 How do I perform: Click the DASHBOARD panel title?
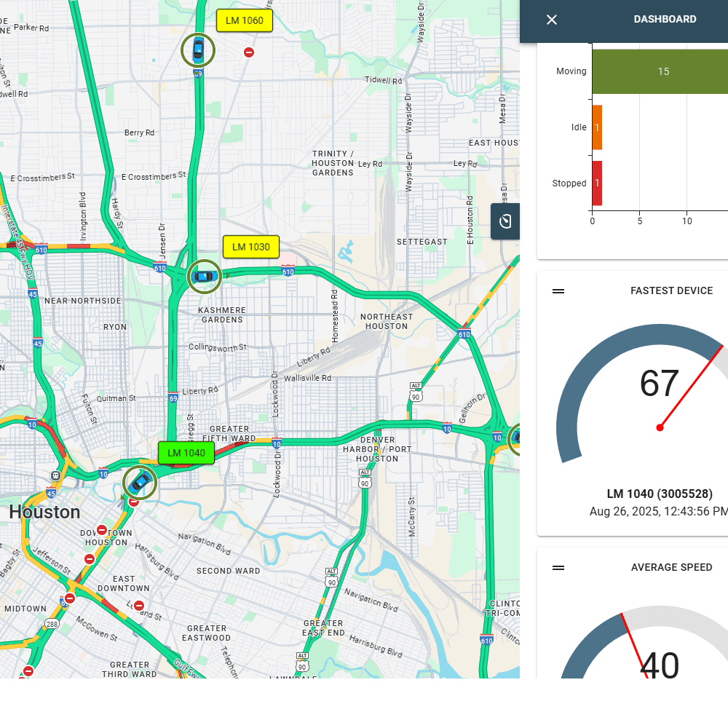665,19
